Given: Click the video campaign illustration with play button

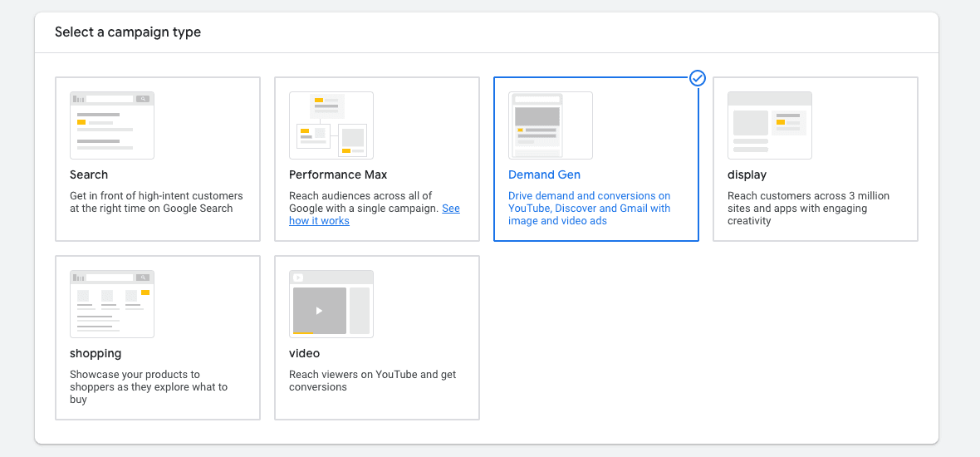Looking at the screenshot, I should [x=331, y=304].
